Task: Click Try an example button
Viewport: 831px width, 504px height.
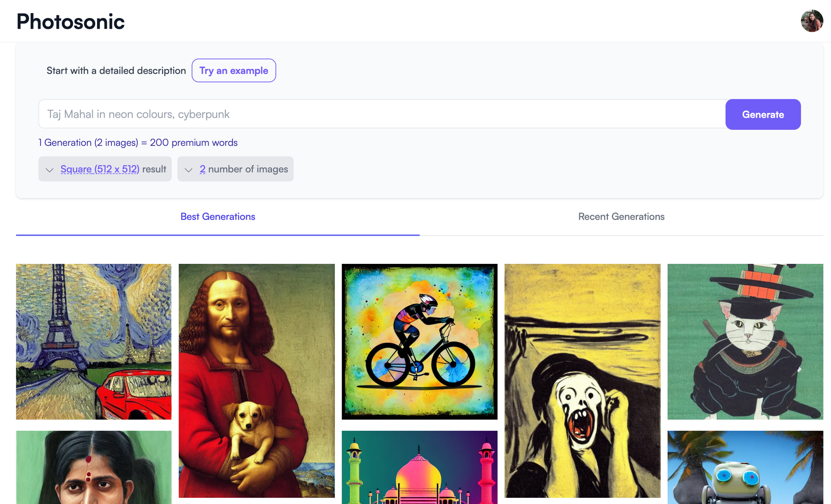Action: pyautogui.click(x=233, y=70)
